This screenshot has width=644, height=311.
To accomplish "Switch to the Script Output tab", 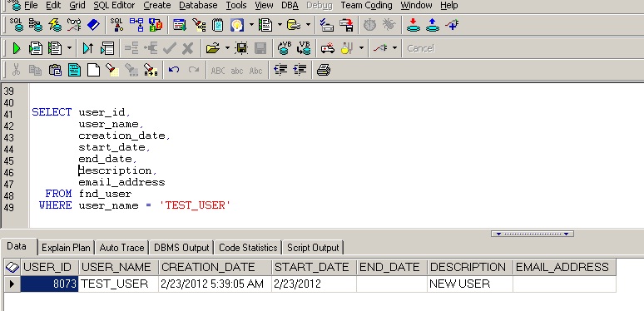I will point(313,248).
